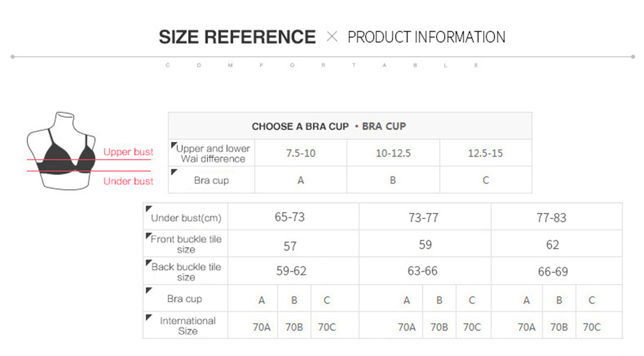Image resolution: width=644 pixels, height=356 pixels.
Task: Click the SIZE REFERENCE heading
Action: (x=237, y=37)
